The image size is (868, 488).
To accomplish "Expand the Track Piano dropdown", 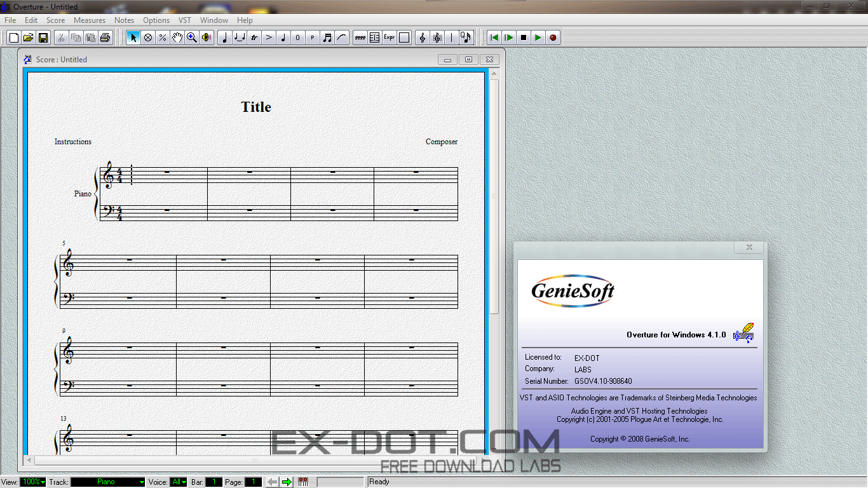I will (x=108, y=482).
